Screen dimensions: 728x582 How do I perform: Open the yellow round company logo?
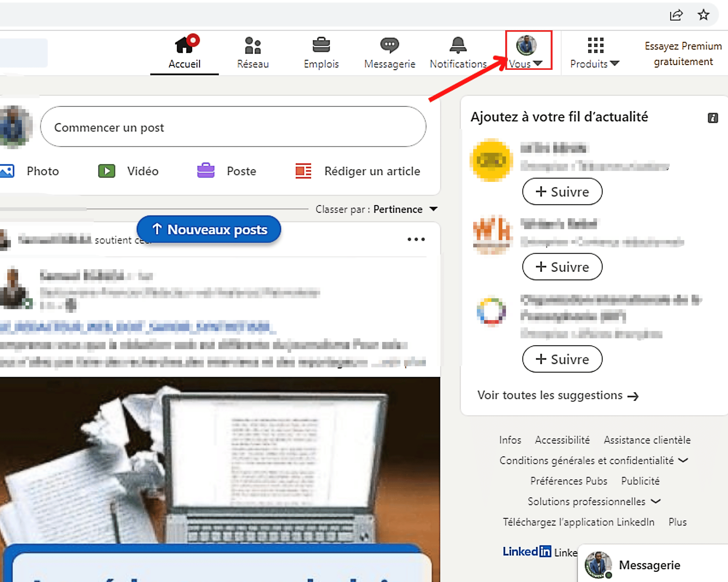pyautogui.click(x=491, y=160)
